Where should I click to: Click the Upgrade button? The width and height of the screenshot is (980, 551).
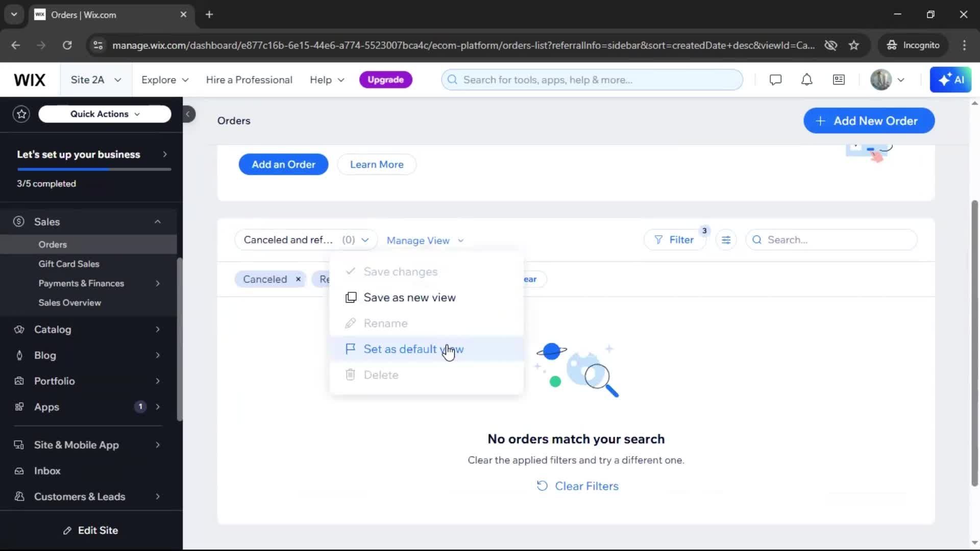(386, 80)
